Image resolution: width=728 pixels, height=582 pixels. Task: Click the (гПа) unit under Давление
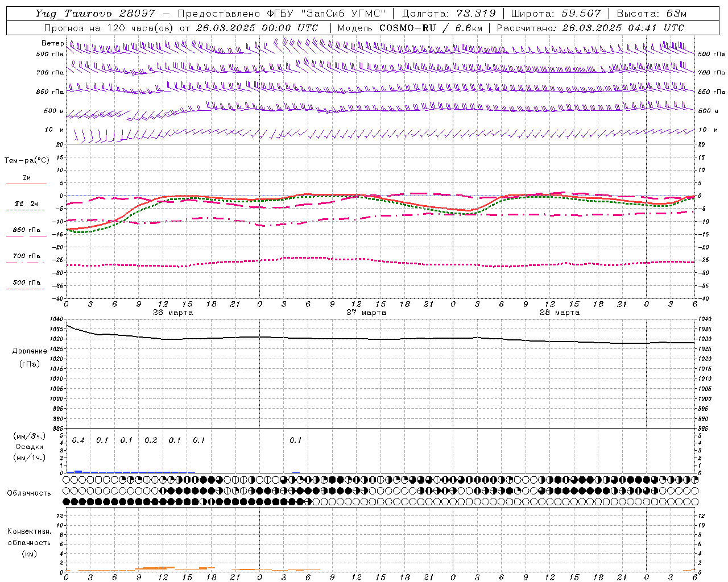(30, 364)
